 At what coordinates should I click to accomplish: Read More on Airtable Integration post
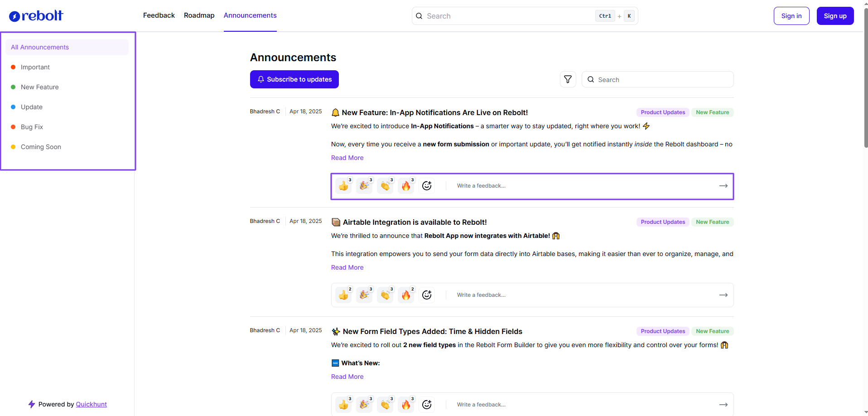(x=347, y=267)
